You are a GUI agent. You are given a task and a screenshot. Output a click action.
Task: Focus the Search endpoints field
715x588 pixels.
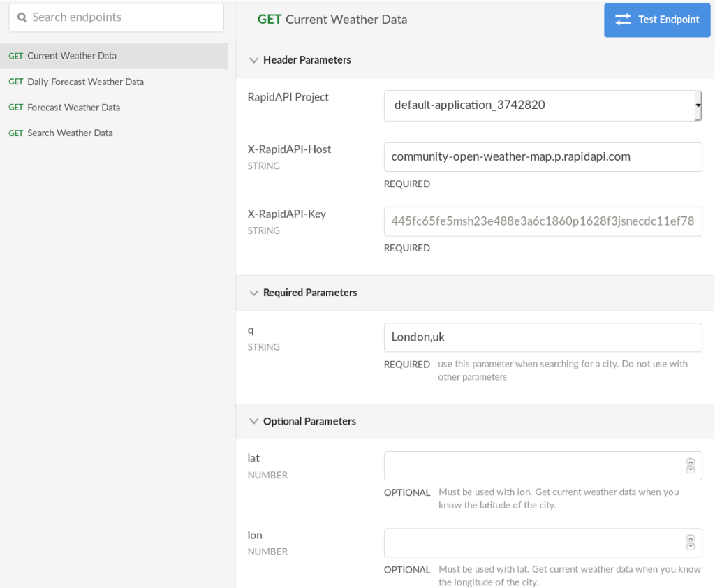click(117, 17)
